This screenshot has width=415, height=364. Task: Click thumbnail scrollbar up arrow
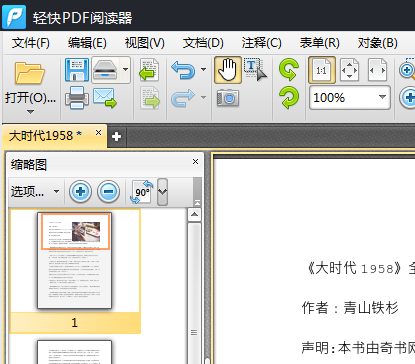194,214
